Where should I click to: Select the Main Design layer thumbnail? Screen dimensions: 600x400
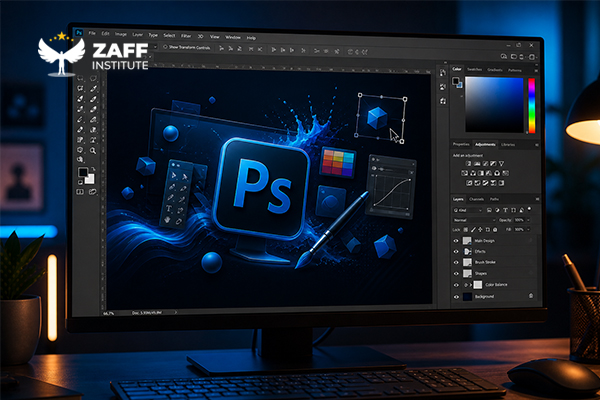coord(467,241)
